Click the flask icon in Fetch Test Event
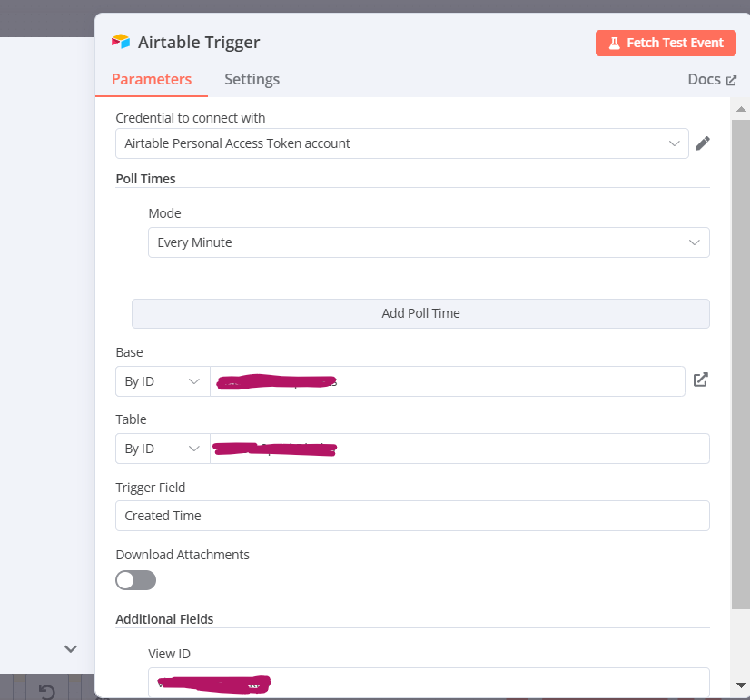The image size is (750, 700). pos(616,43)
